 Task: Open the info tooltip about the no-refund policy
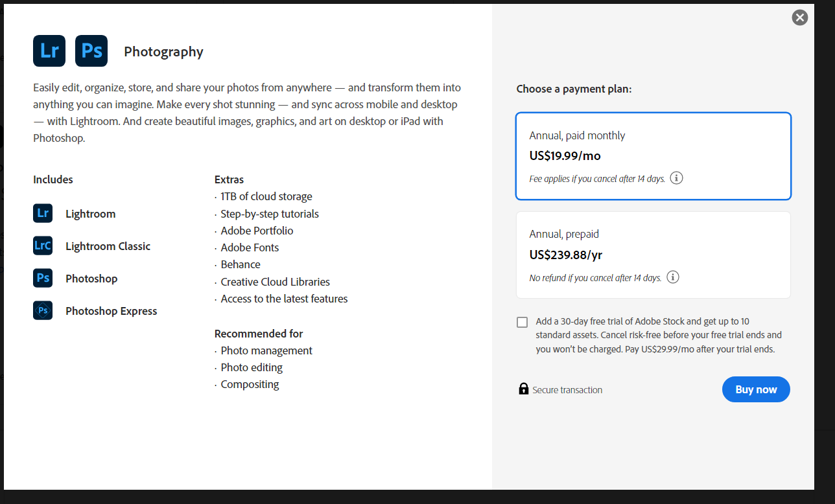(x=672, y=277)
